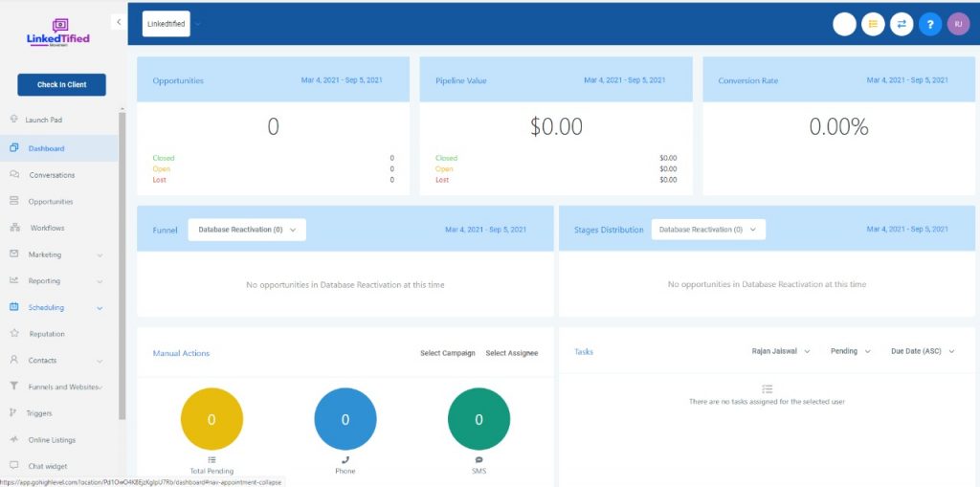
Task: Click the 0.00% conversion rate value
Action: tap(838, 127)
